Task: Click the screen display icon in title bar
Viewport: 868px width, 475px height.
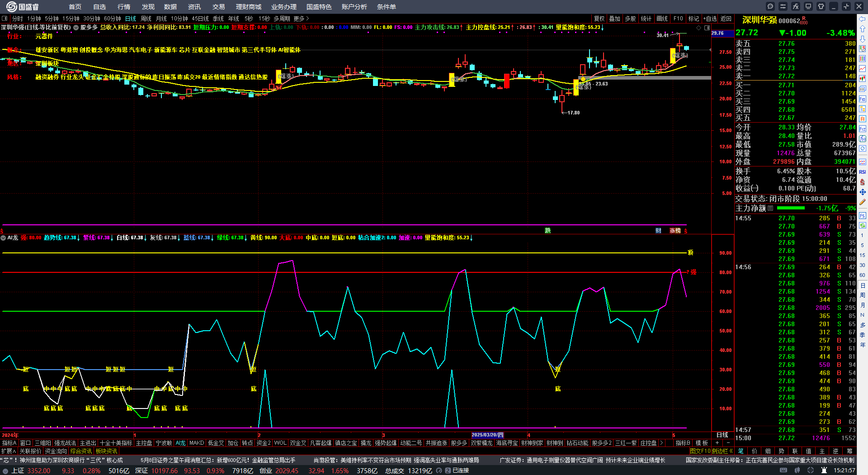Action: coord(808,6)
